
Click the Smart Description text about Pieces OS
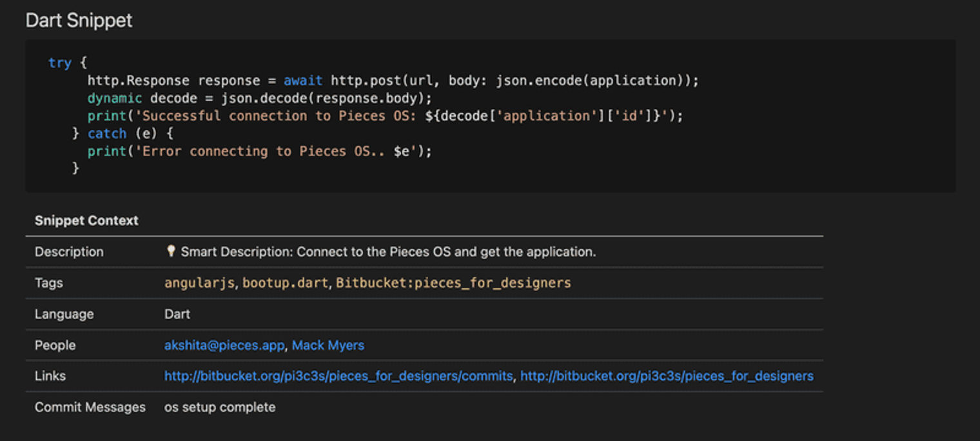388,252
